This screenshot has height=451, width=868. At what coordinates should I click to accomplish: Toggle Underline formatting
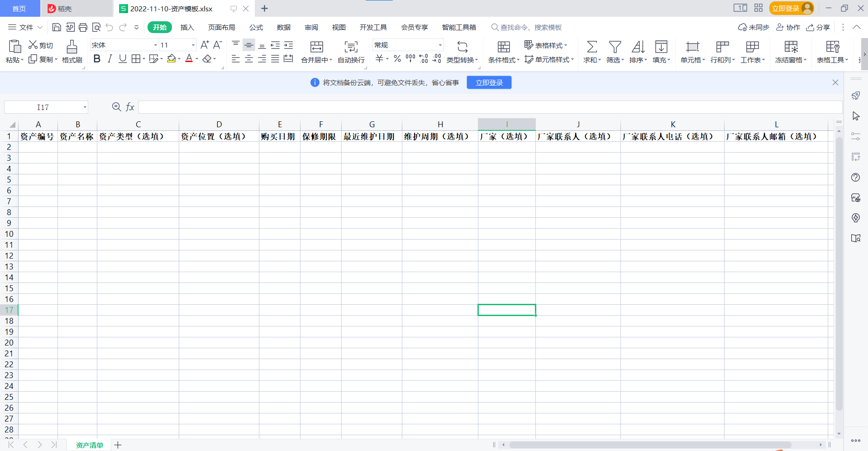pos(123,59)
